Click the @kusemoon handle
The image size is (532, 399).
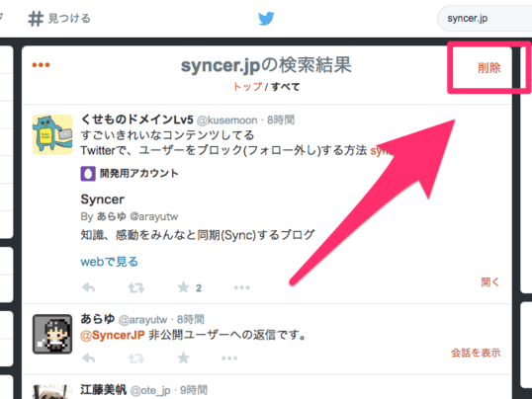[226, 120]
